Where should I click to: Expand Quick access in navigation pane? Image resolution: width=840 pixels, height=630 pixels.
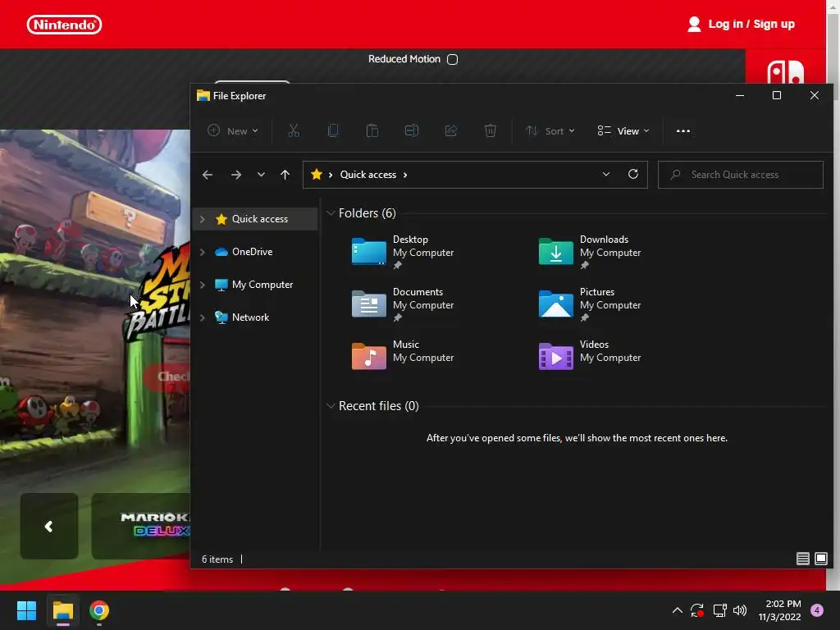click(203, 219)
